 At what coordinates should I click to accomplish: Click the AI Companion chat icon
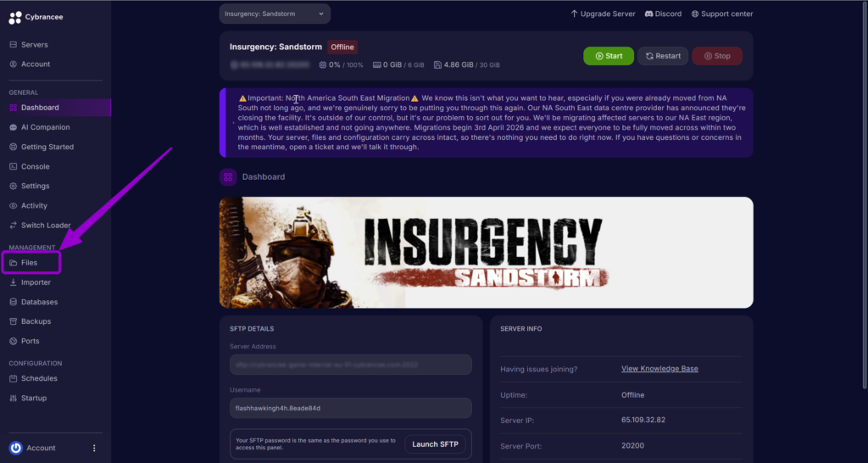click(x=14, y=127)
